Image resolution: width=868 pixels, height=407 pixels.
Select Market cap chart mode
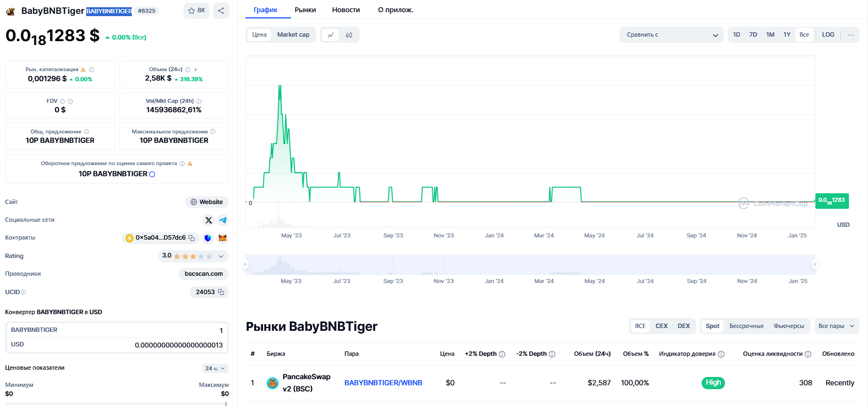coord(293,34)
